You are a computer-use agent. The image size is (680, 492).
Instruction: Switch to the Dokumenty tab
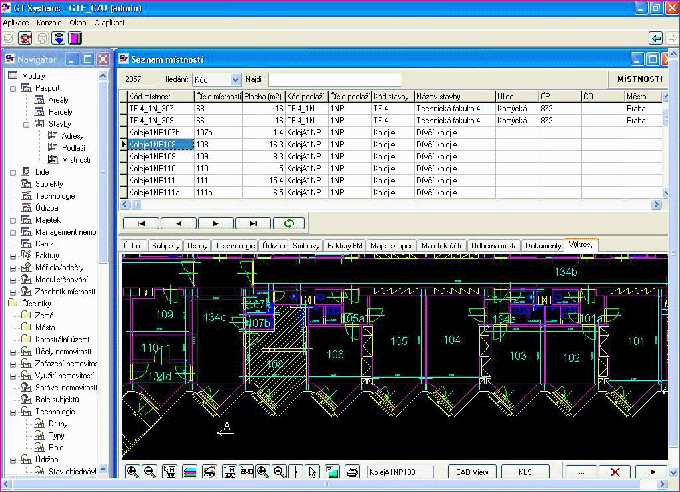click(541, 245)
